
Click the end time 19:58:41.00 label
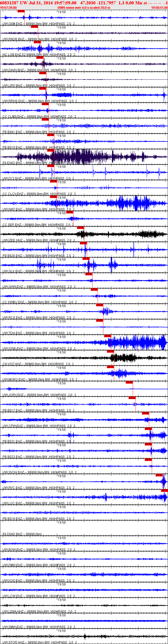(x=159, y=8)
